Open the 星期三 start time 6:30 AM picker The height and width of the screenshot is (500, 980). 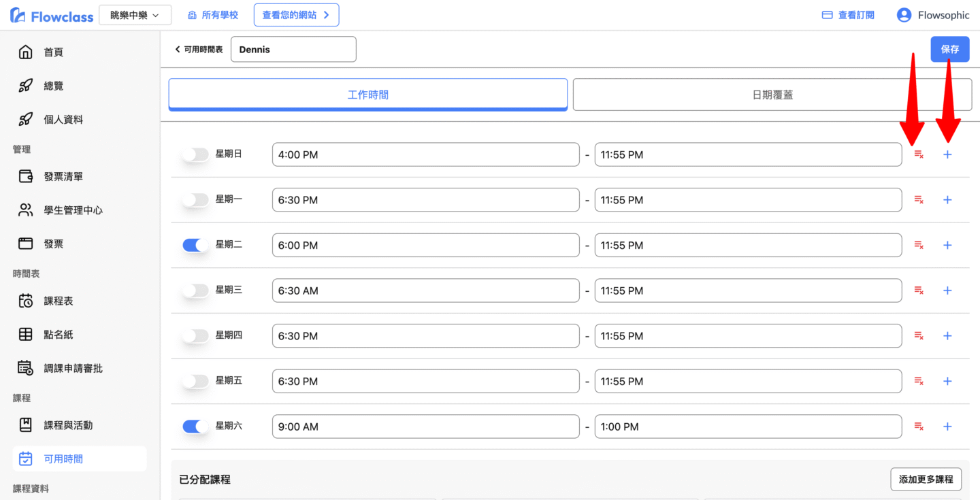pyautogui.click(x=425, y=290)
